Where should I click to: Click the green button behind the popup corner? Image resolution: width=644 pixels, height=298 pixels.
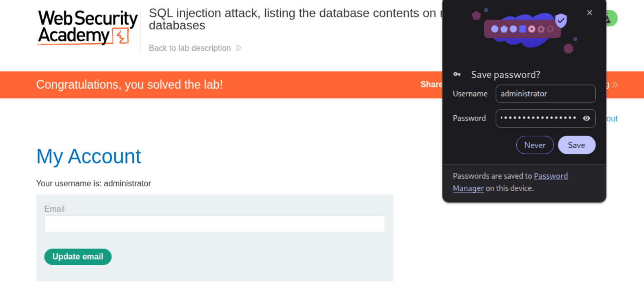click(612, 18)
